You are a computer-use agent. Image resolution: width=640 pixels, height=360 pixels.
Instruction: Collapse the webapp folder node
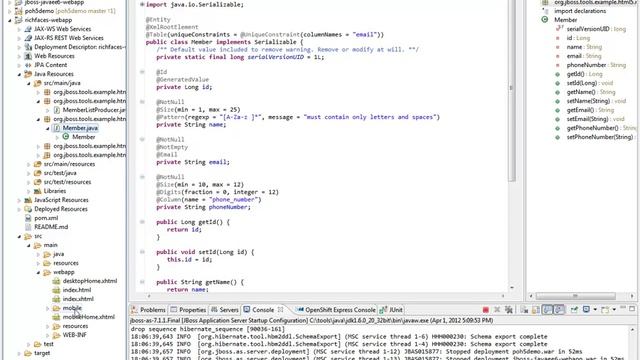(38, 272)
